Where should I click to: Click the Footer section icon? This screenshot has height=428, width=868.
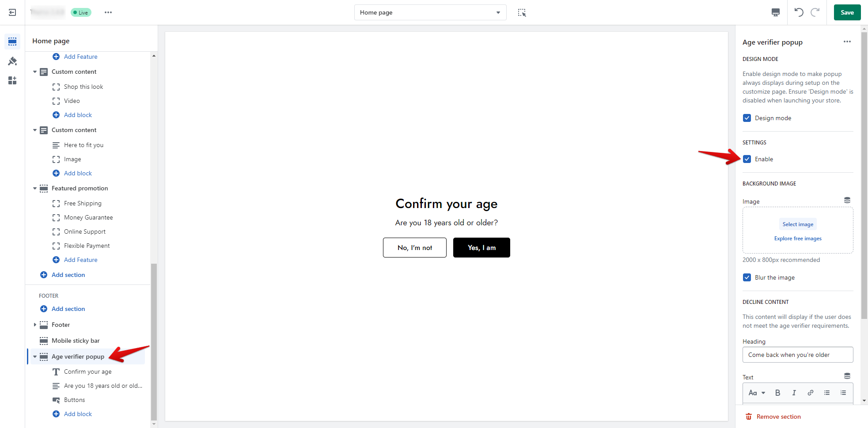click(x=44, y=325)
